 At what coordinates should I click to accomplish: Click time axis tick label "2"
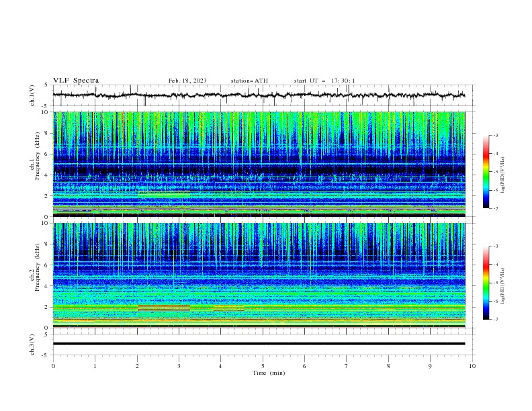(x=137, y=366)
